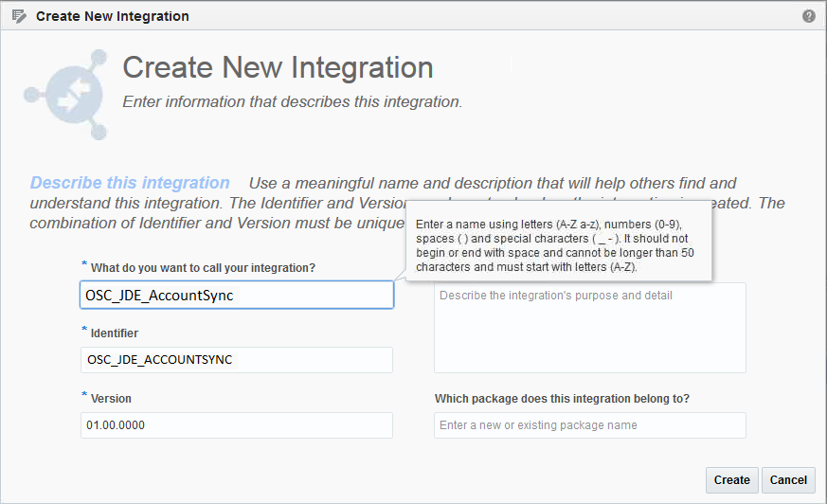827x504 pixels.
Task: Click the 'Which package does this integration belong to?' label
Action: coord(562,399)
